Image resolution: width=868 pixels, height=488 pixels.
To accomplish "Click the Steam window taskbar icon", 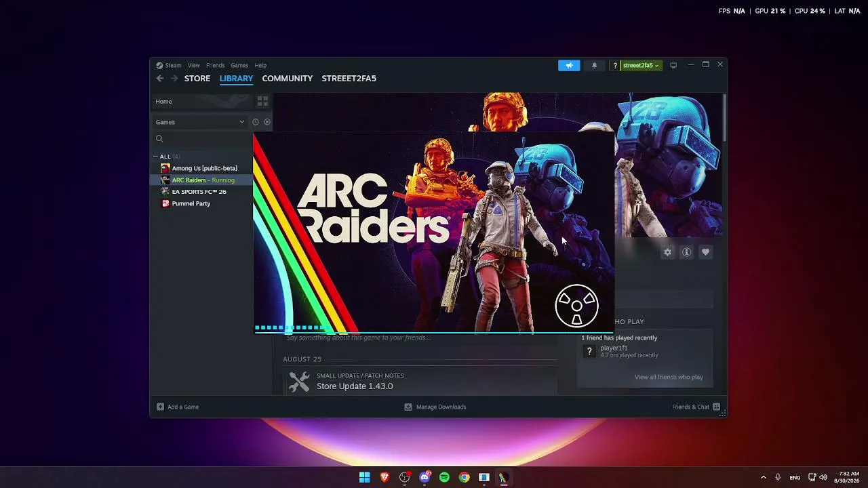I will [484, 477].
